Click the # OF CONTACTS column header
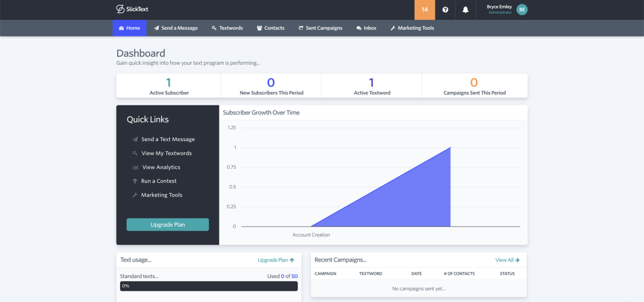The width and height of the screenshot is (644, 302). (459, 273)
